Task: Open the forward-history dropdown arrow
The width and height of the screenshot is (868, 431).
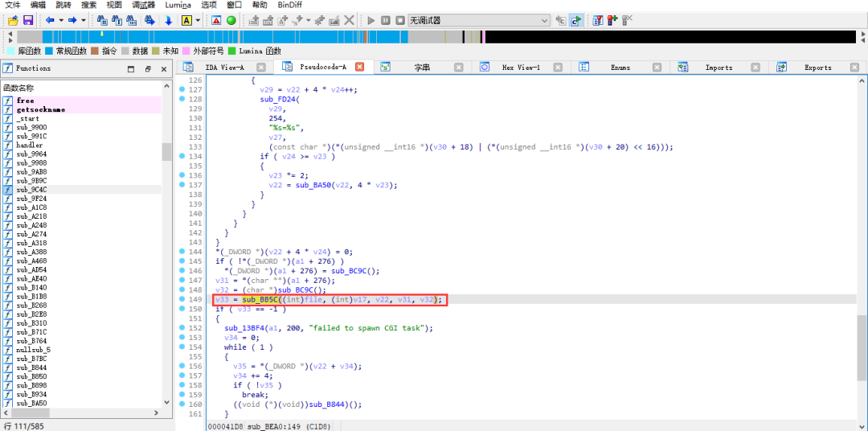Action: [84, 20]
